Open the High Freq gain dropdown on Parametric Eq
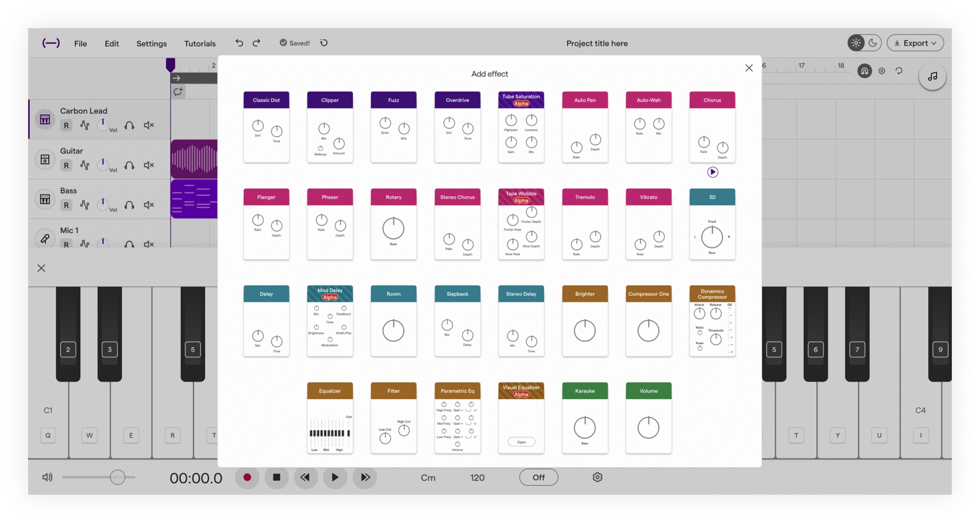The image size is (980, 523). pyautogui.click(x=475, y=410)
